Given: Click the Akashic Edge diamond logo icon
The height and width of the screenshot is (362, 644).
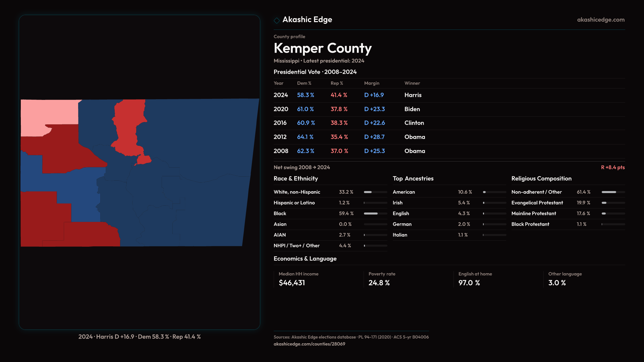Looking at the screenshot, I should click(x=277, y=20).
